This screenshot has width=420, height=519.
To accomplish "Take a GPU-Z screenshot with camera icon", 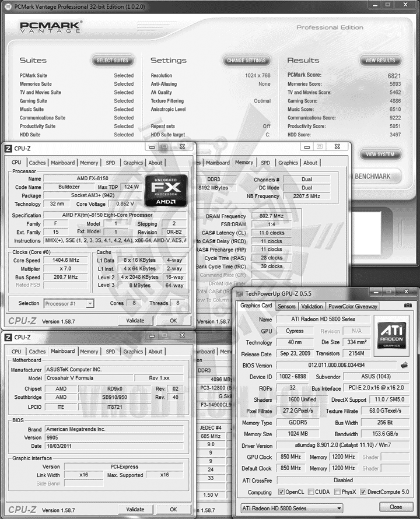I will point(408,306).
